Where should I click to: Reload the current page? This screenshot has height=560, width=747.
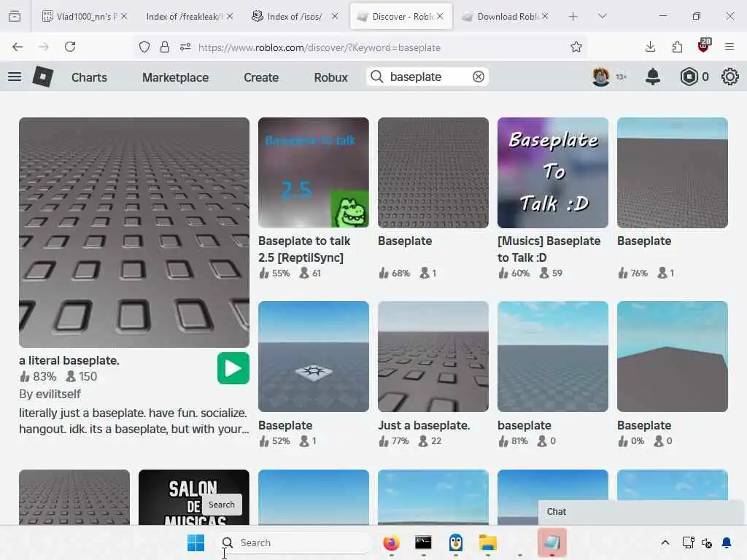[70, 47]
